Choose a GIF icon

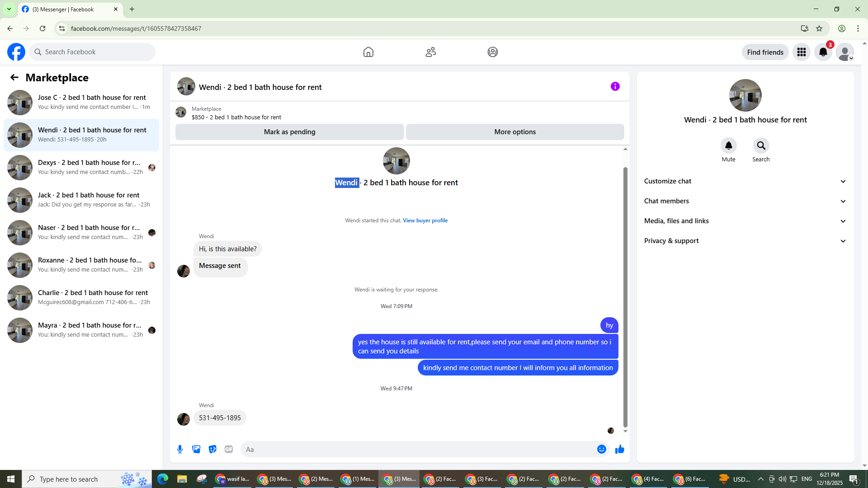click(229, 449)
